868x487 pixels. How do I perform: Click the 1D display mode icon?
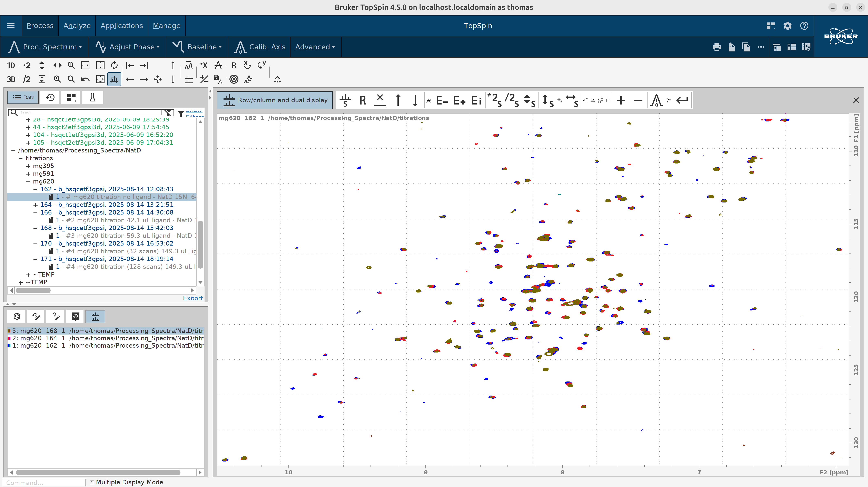coord(11,65)
